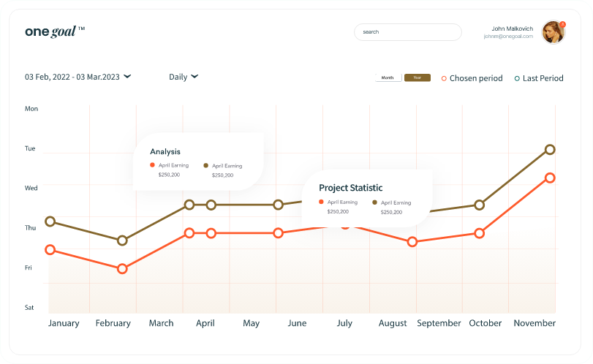
Task: Click the search input field
Action: 408,32
